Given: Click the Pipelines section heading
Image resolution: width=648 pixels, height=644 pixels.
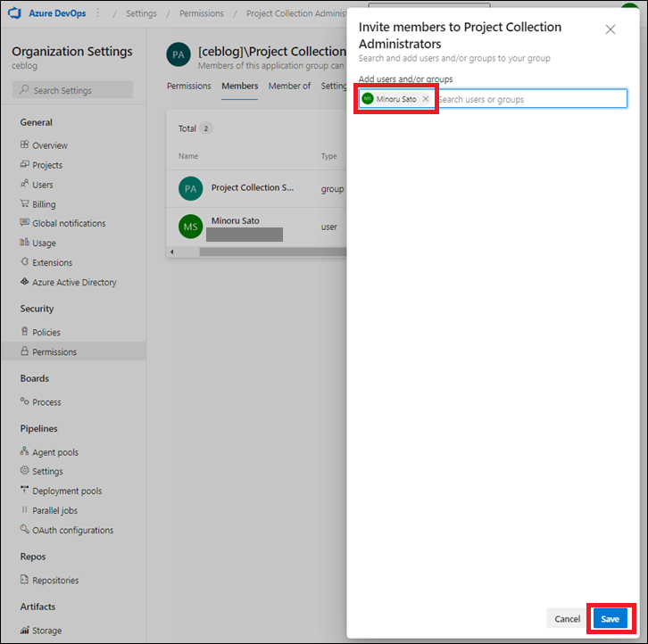Looking at the screenshot, I should (38, 428).
